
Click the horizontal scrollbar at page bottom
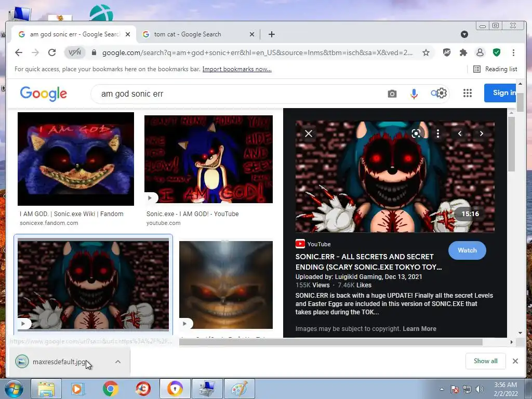pyautogui.click(x=330, y=342)
